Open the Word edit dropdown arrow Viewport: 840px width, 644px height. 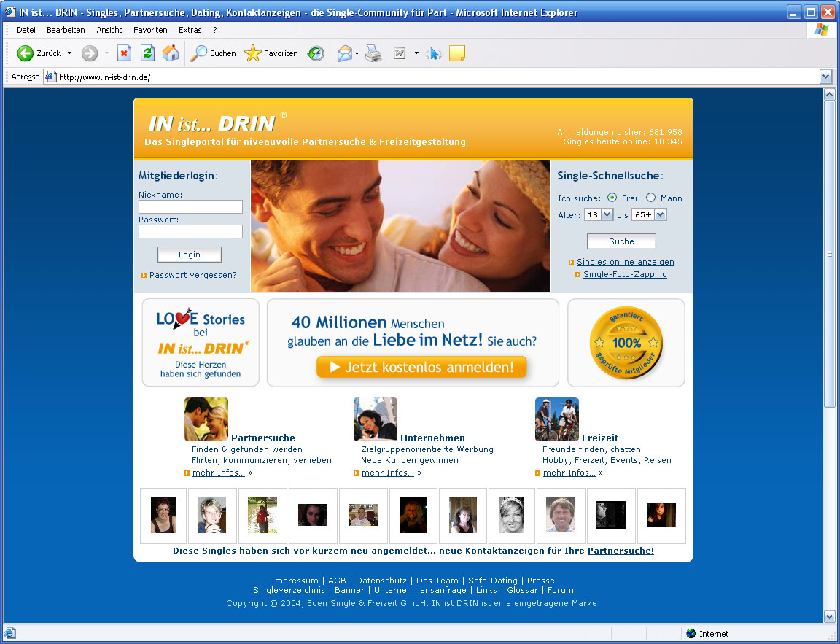[x=416, y=53]
